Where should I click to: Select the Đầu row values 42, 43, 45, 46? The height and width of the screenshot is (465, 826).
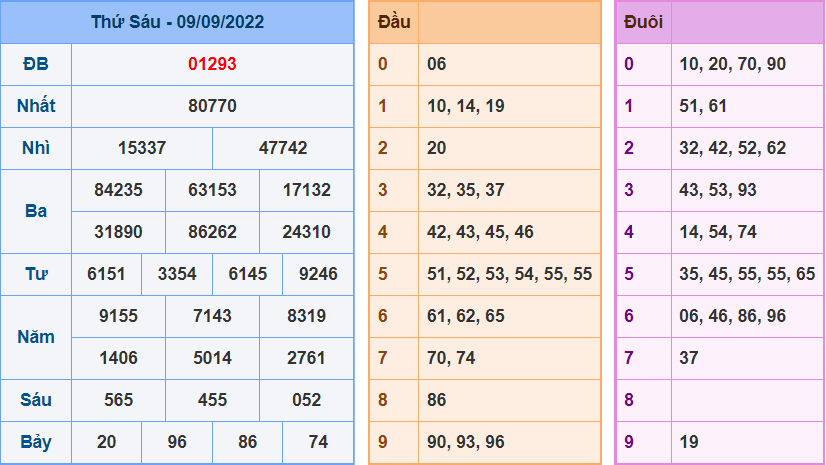(480, 232)
